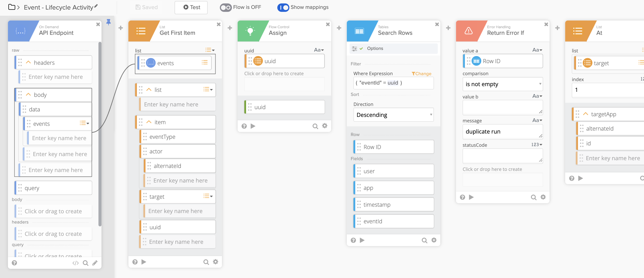Viewport: 644px width, 278px height.
Task: Open help icon on Return Error If card
Action: point(462,197)
